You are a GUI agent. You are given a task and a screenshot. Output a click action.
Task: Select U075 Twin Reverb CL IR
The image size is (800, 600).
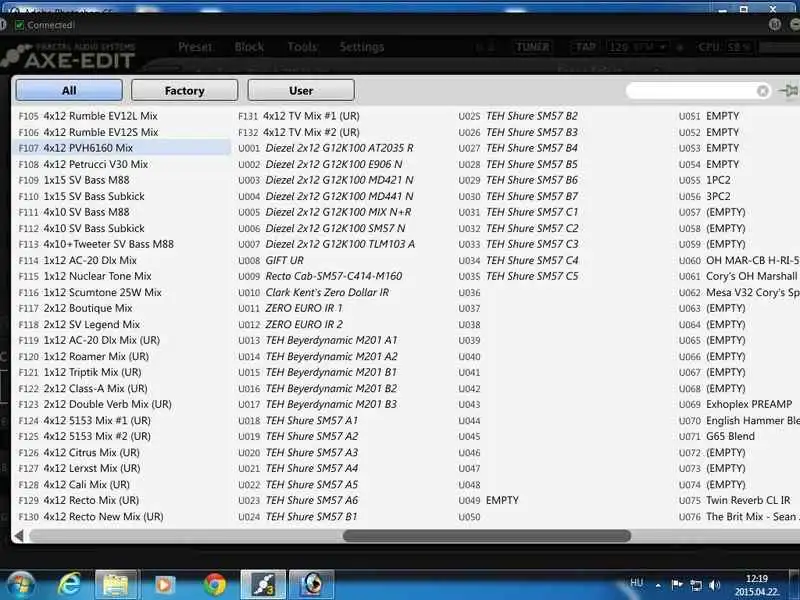click(738, 501)
